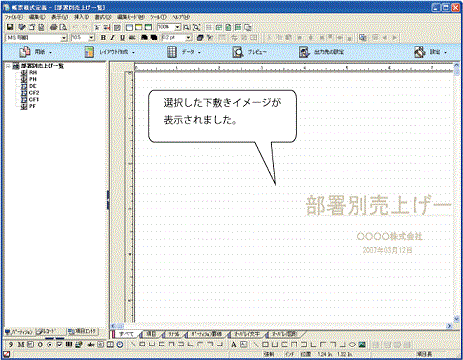
Task: Open the 編集 menu
Action: (37, 17)
